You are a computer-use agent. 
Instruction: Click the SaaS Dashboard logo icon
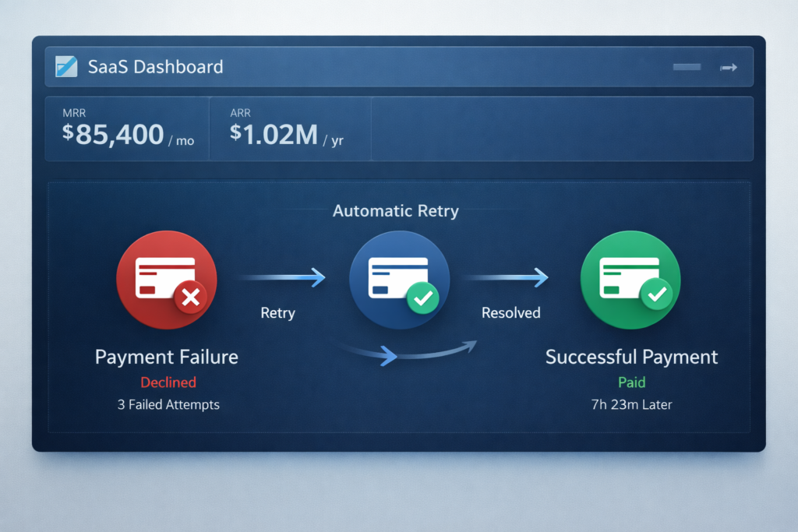click(67, 67)
